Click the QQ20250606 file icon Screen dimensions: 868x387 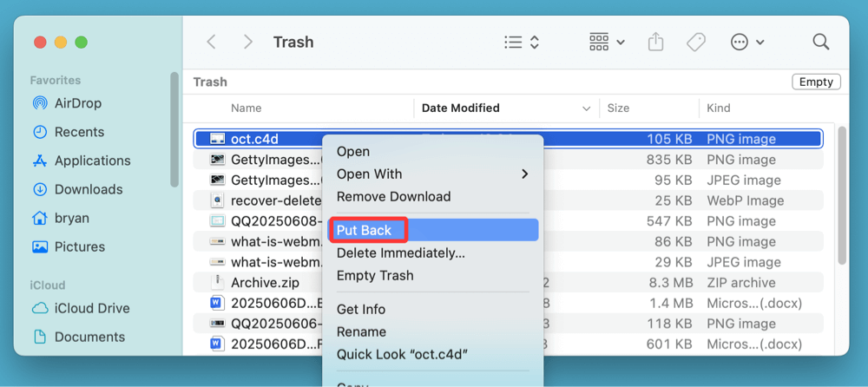(217, 324)
